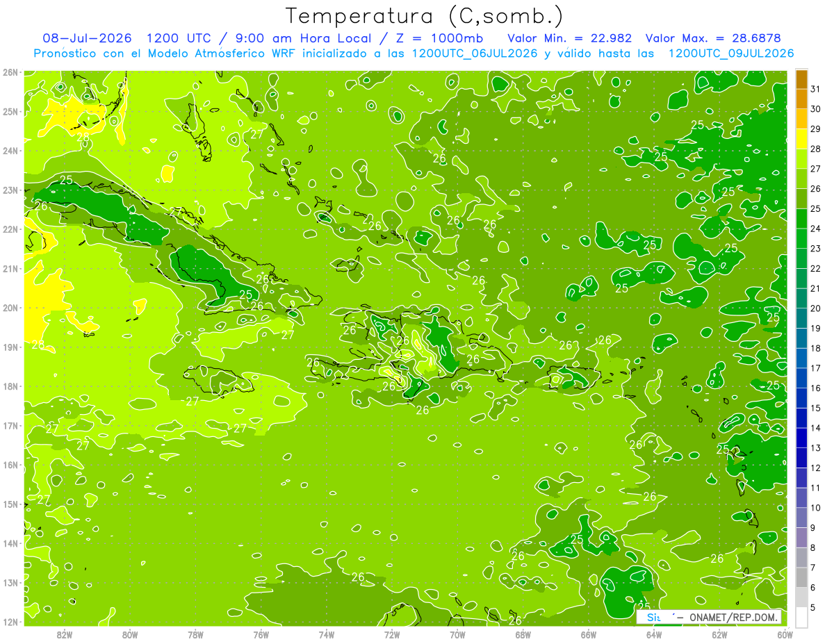The image size is (834, 644).
Task: Click the legend value 14
Action: 816,428
